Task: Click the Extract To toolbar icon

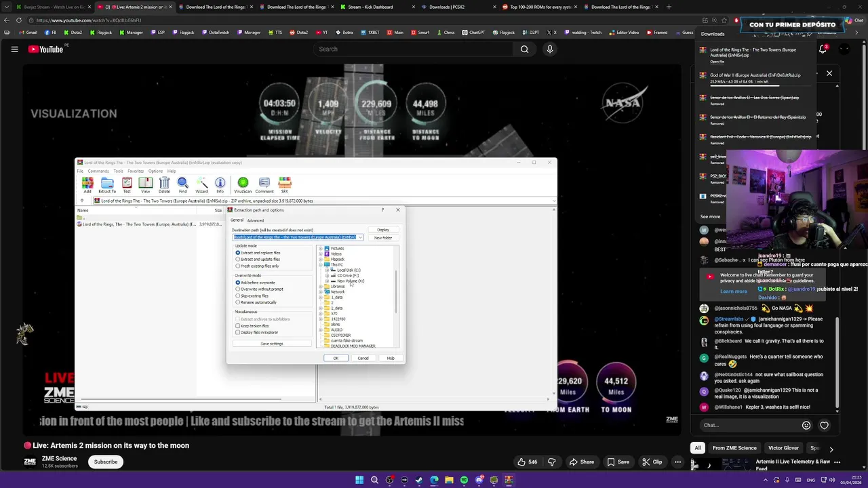Action: (107, 184)
